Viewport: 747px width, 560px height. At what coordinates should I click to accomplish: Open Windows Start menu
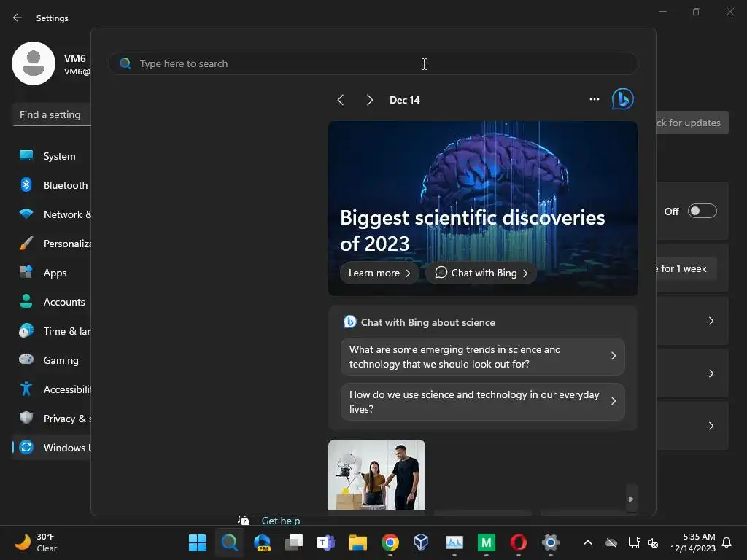(x=197, y=542)
